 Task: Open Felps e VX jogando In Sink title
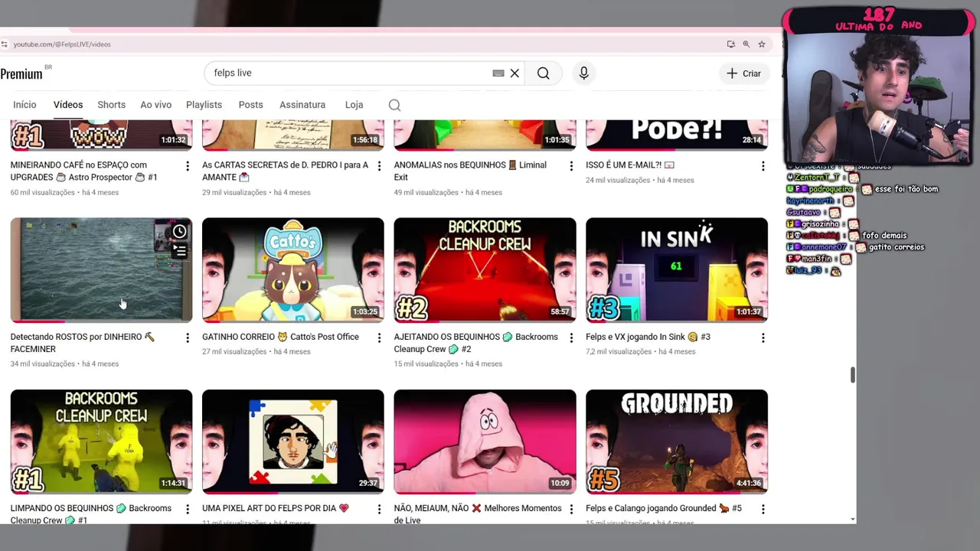tap(648, 337)
